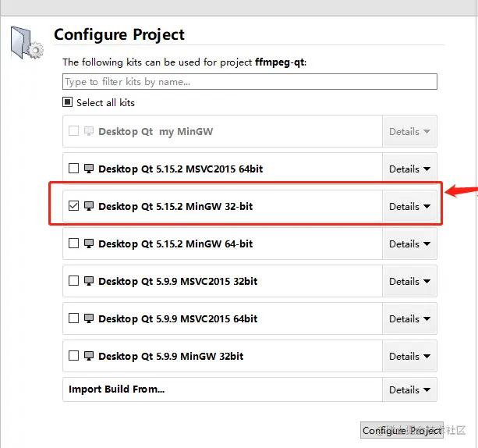Click monitor icon beside Desktop Qt my MinGW
This screenshot has width=478, height=448.
89,131
